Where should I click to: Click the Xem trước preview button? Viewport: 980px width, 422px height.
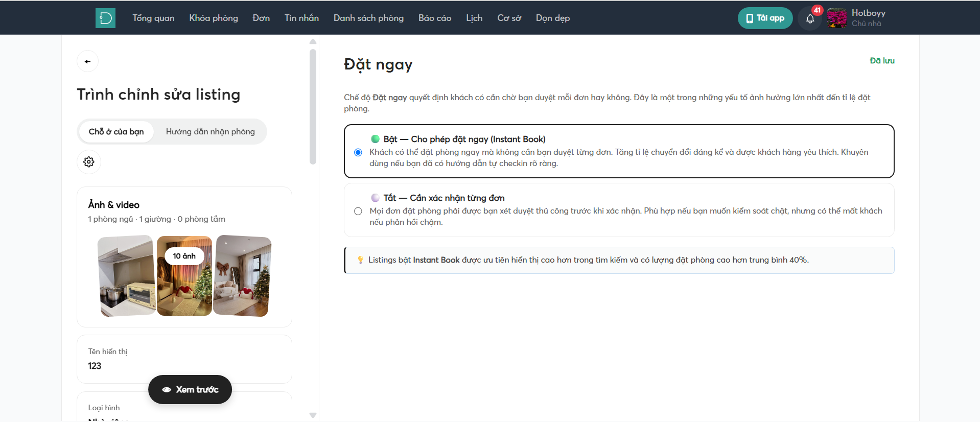pos(190,390)
